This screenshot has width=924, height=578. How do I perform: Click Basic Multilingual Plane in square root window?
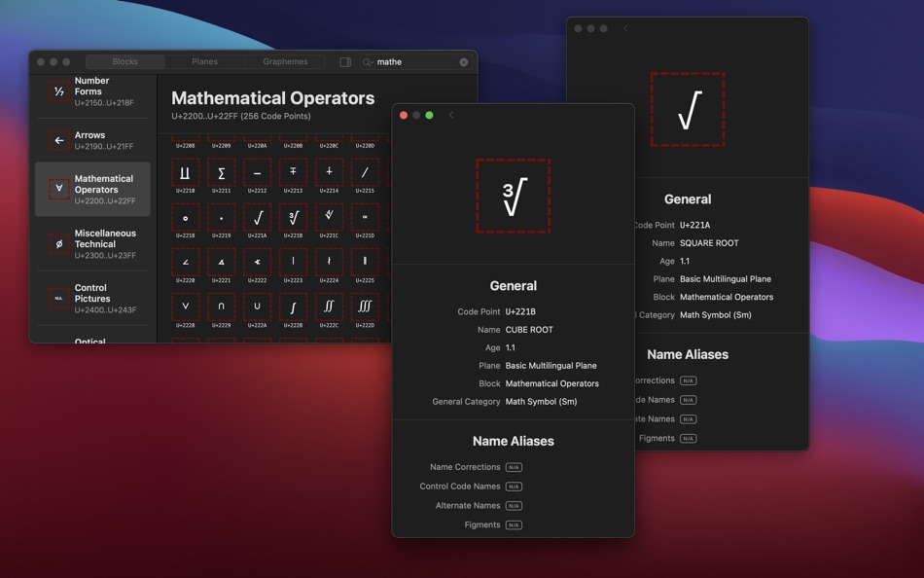click(726, 279)
